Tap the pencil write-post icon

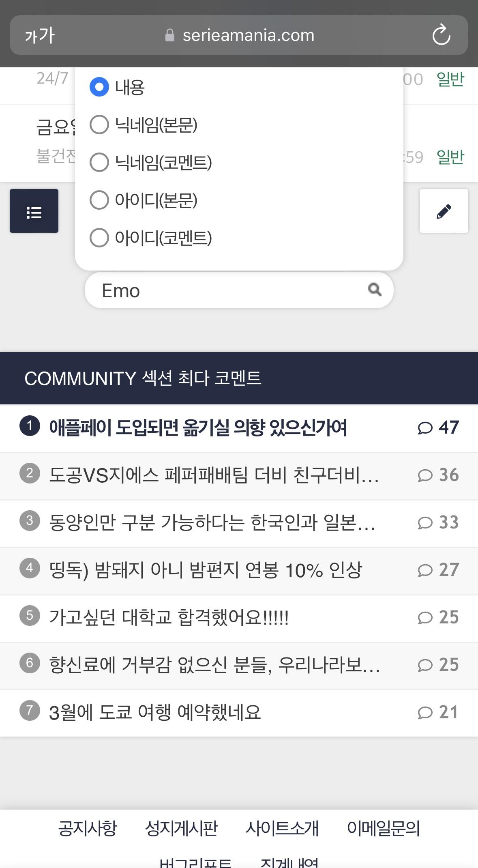444,211
